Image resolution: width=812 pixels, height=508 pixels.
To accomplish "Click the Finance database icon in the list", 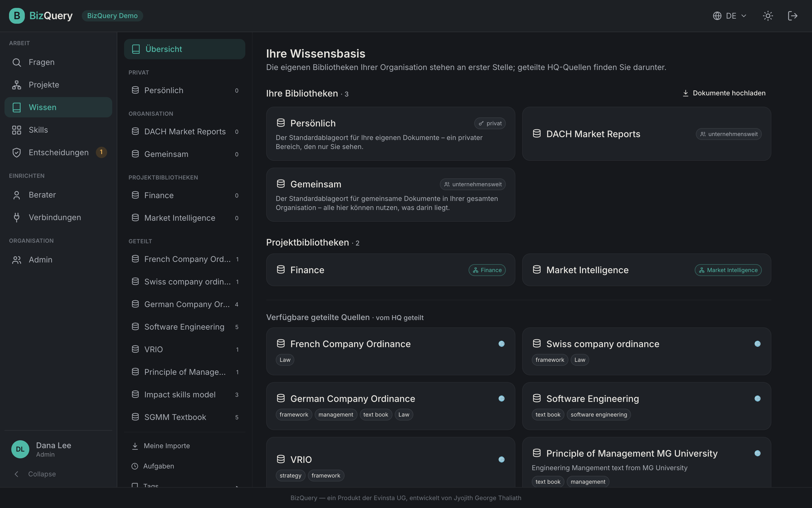I will coord(135,195).
